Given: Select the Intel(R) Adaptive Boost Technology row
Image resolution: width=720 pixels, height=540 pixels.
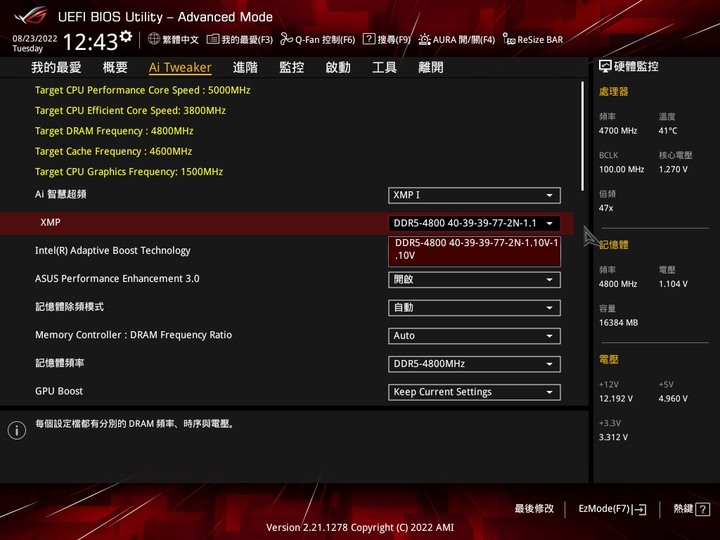Looking at the screenshot, I should click(112, 251).
